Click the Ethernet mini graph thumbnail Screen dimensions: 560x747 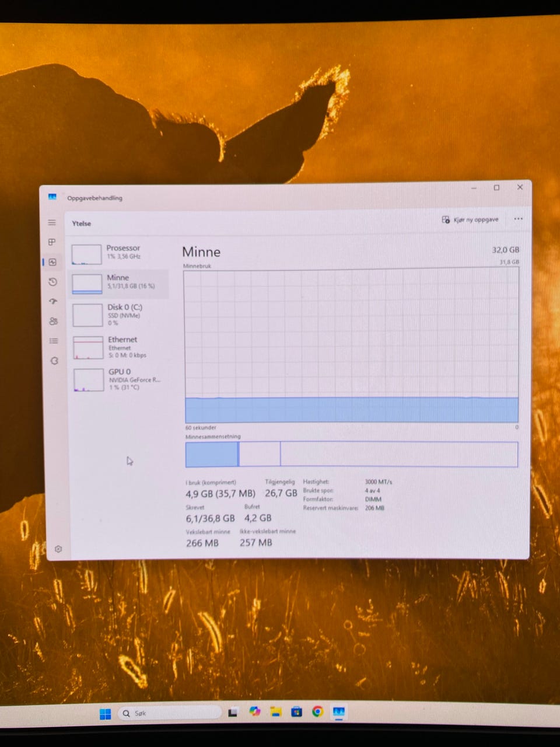88,347
